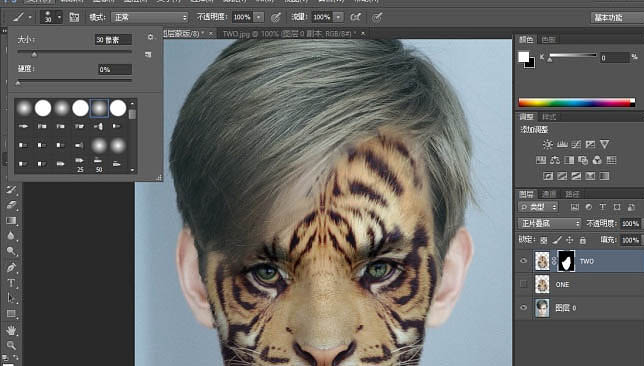Open the 基本功能 workspace switcher
This screenshot has width=644, height=366.
(617, 17)
